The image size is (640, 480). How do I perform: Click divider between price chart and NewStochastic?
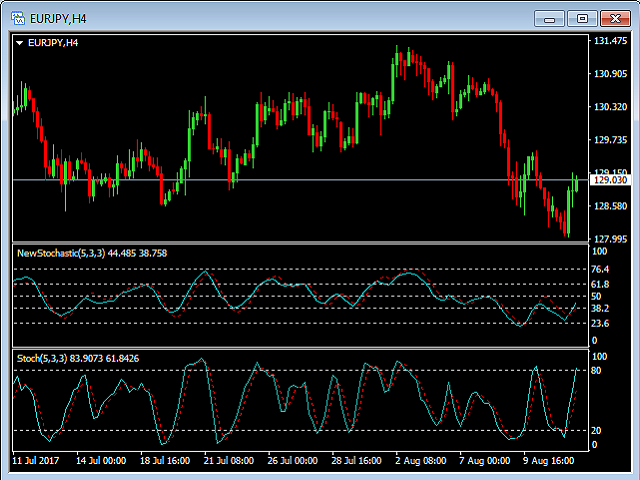(x=300, y=243)
